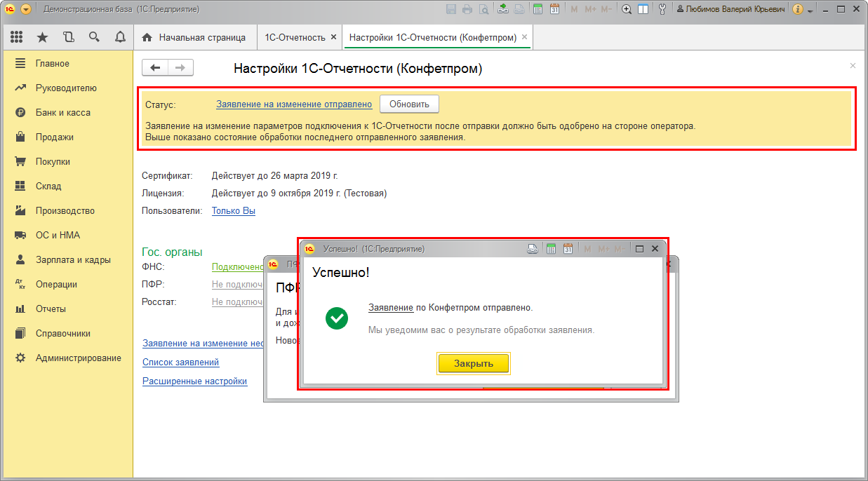Open notifications bell icon
The height and width of the screenshot is (481, 868).
120,37
